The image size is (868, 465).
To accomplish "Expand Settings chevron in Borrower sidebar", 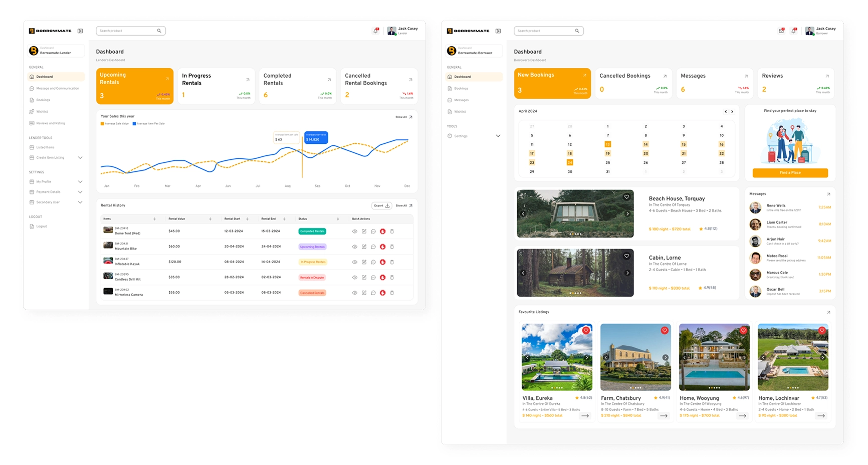I will click(x=498, y=136).
